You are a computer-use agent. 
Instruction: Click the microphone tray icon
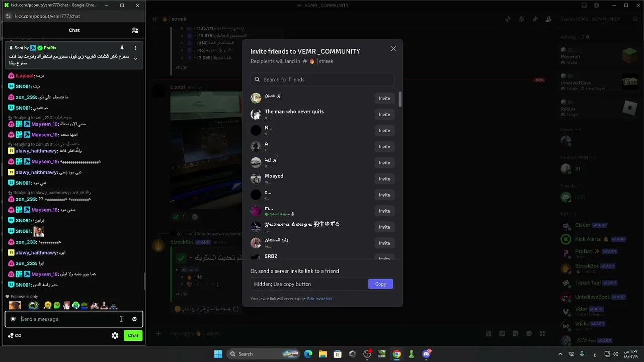click(x=582, y=354)
